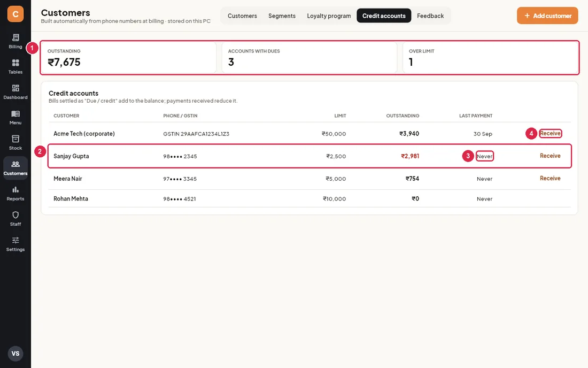The image size is (588, 368).
Task: Open the Feedback tab
Action: [430, 16]
